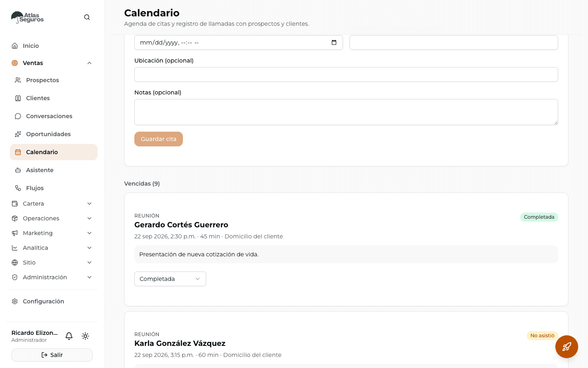Viewport: 588px width, 368px height.
Task: Toggle light/dark theme sun icon
Action: [85, 336]
